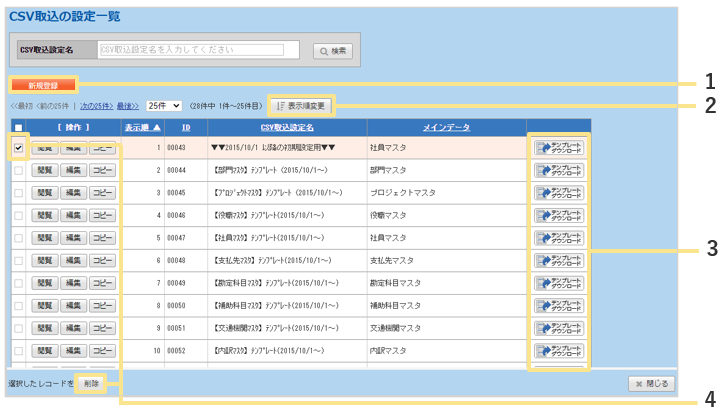Tick the checkbox for row 00044
The width and height of the screenshot is (728, 411).
(x=18, y=170)
